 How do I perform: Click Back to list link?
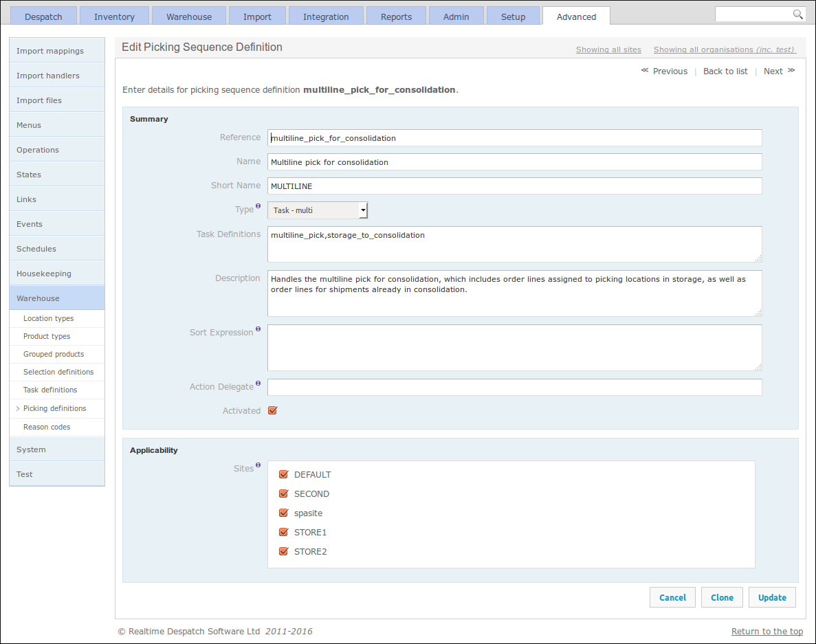[725, 71]
